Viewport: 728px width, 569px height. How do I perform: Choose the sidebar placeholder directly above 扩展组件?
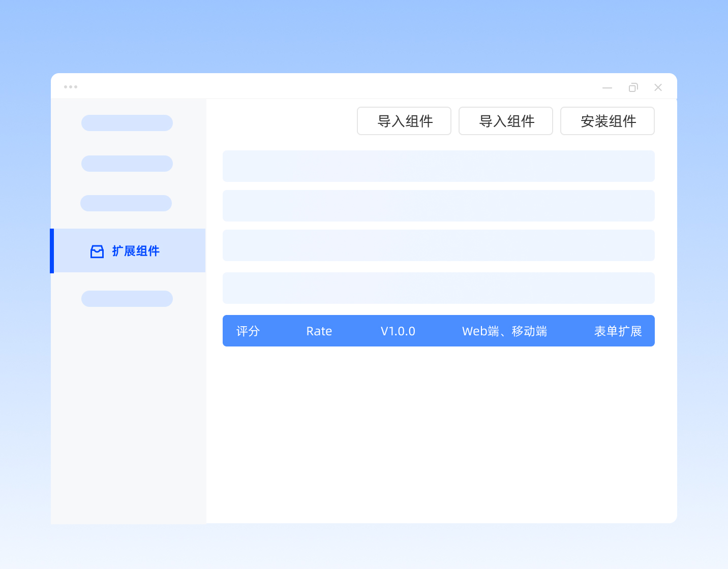[x=126, y=203]
